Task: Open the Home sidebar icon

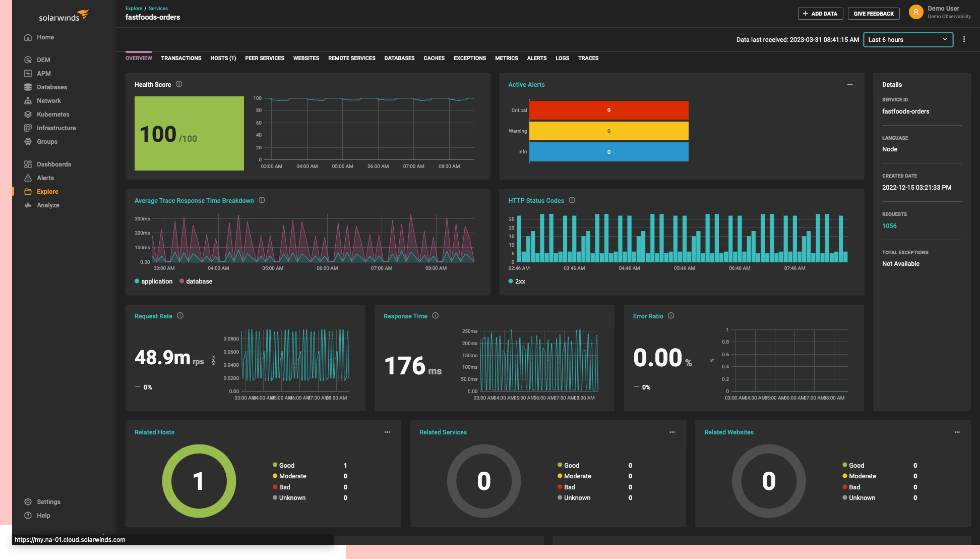Action: [x=28, y=37]
